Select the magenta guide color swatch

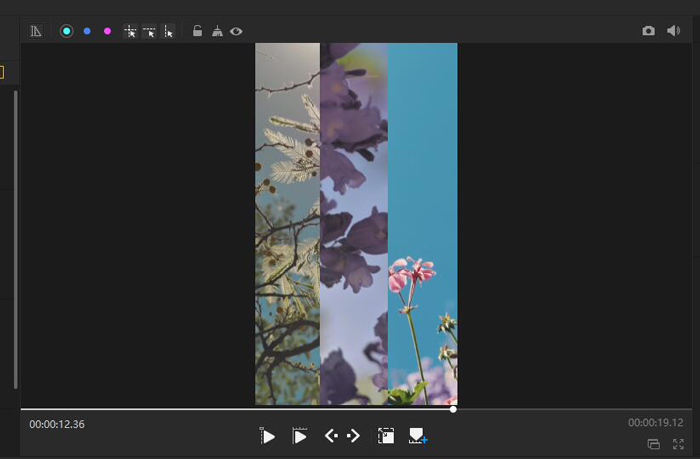[107, 31]
